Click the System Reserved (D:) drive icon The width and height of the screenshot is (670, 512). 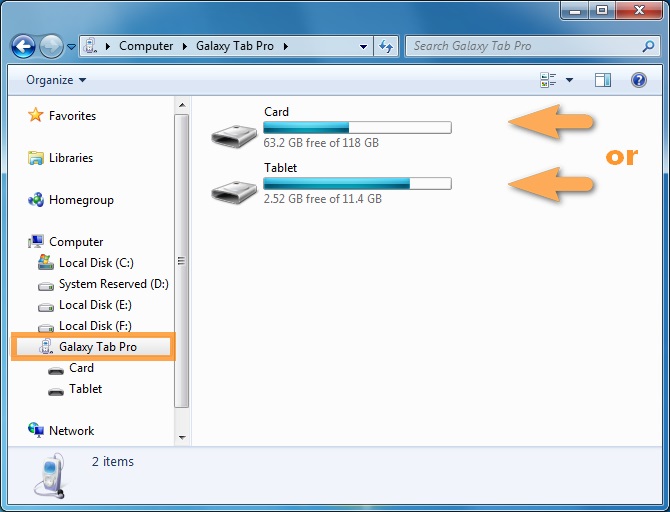tap(46, 285)
